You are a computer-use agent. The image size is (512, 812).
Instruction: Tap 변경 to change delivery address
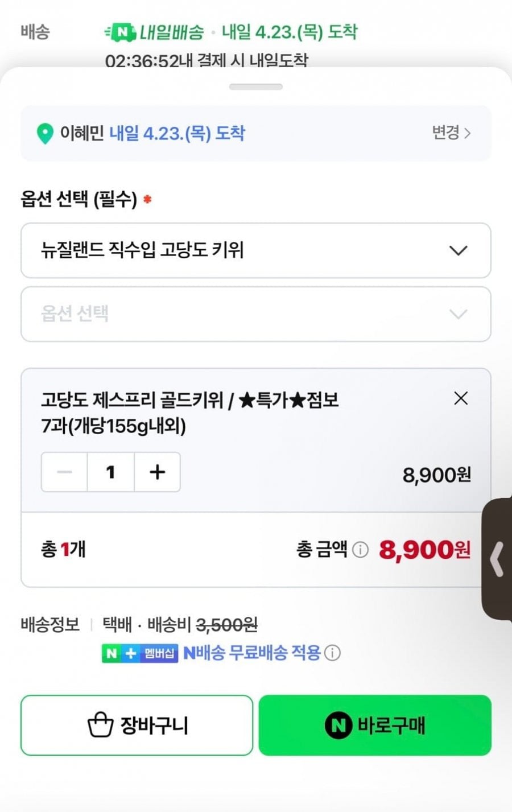[x=451, y=133]
